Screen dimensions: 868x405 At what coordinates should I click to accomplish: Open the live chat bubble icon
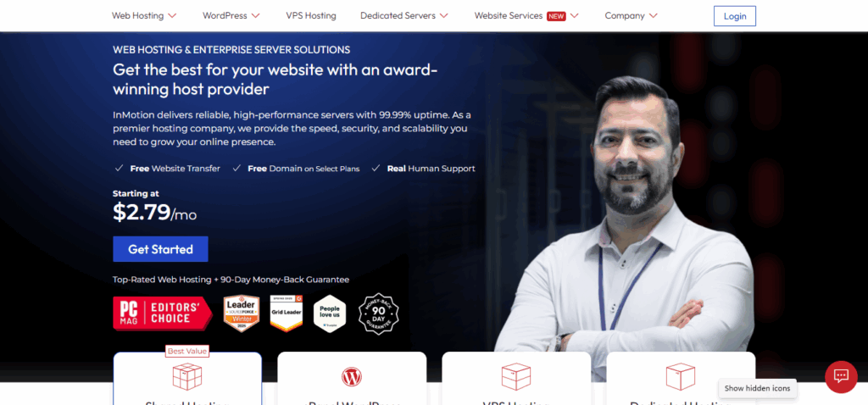(841, 377)
